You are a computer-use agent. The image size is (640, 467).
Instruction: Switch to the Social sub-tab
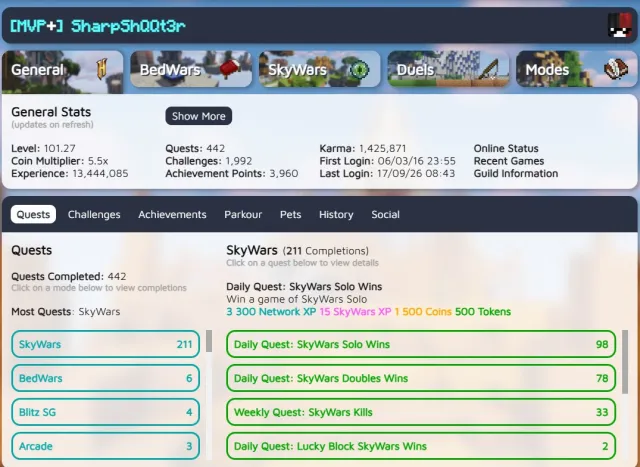click(385, 214)
